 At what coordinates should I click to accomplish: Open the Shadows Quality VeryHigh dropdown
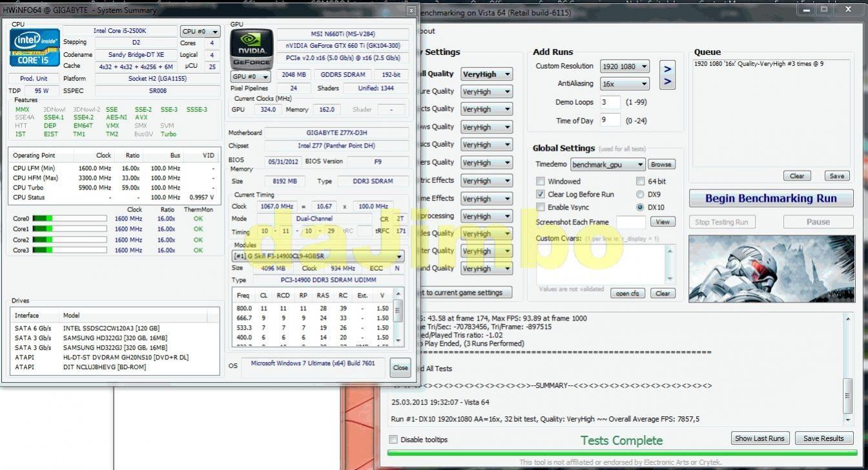pyautogui.click(x=486, y=127)
